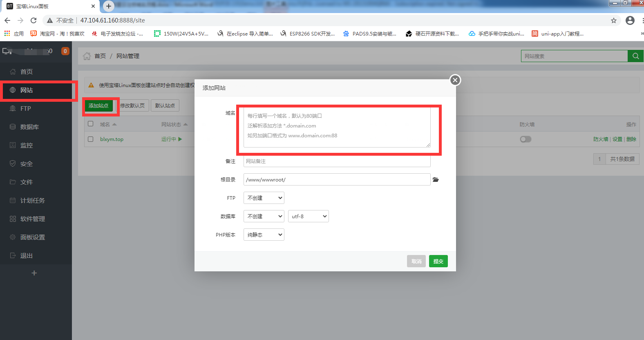Open the utf-8 encoding dropdown
Image resolution: width=644 pixels, height=340 pixels.
[x=309, y=216]
